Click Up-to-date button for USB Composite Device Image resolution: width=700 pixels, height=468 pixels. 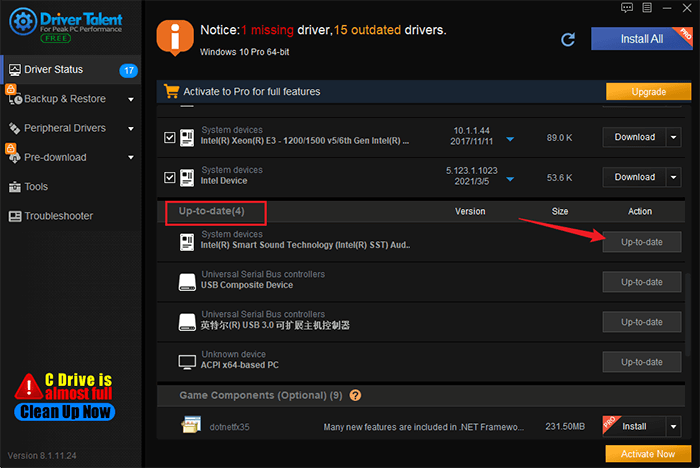(642, 282)
